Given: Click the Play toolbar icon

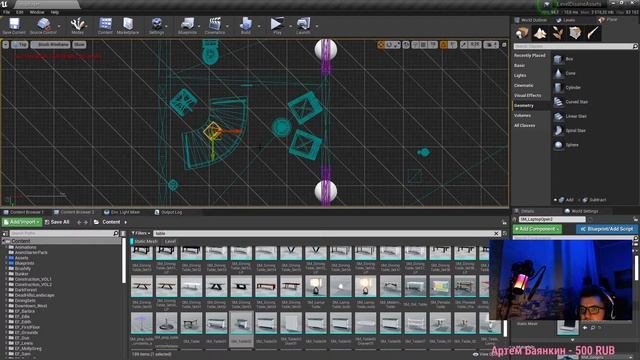Looking at the screenshot, I should pyautogui.click(x=277, y=26).
